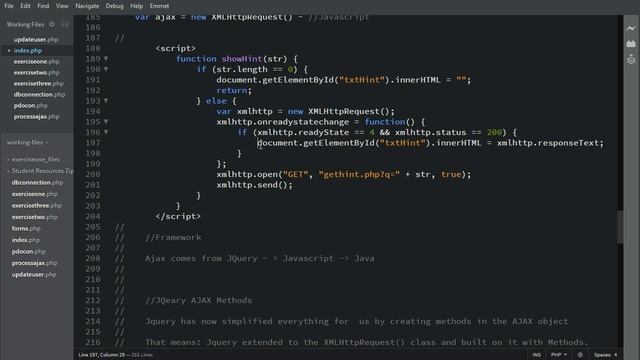
Task: Select processajax.php in Working Files
Action: coord(36,117)
